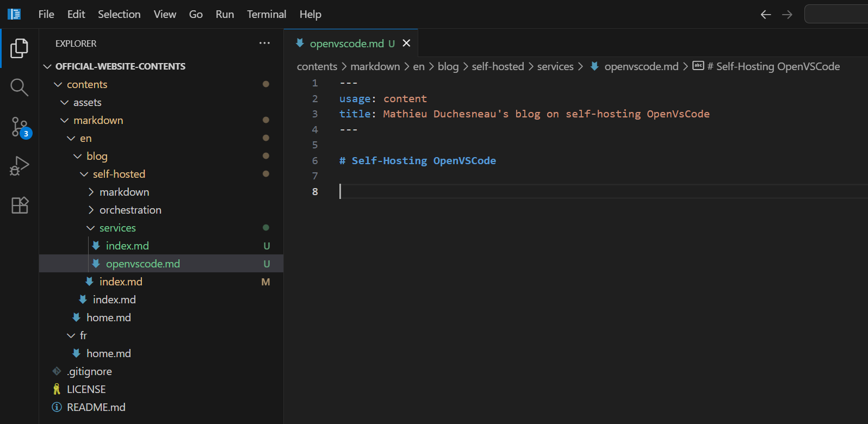
Task: Open the View menu
Action: pyautogui.click(x=165, y=14)
